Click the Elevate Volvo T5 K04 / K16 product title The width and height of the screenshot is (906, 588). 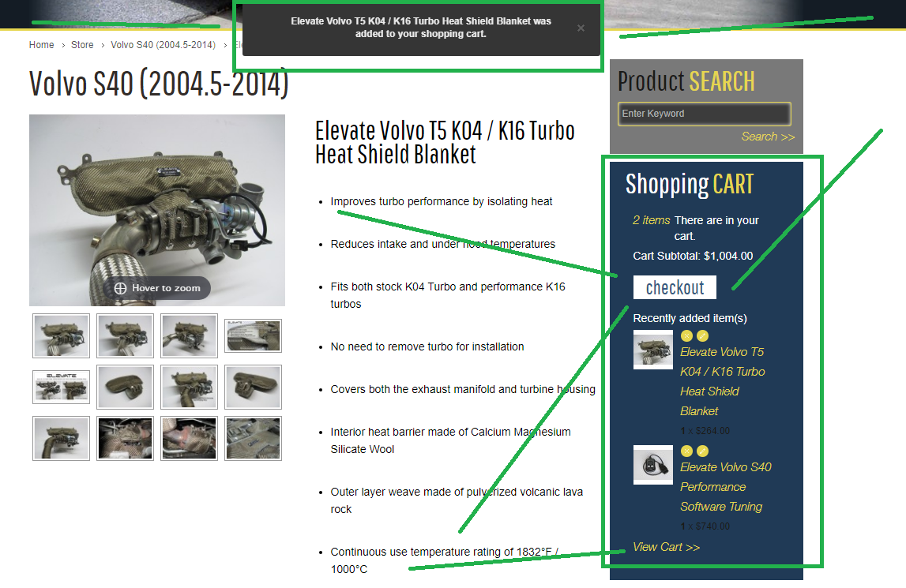445,143
